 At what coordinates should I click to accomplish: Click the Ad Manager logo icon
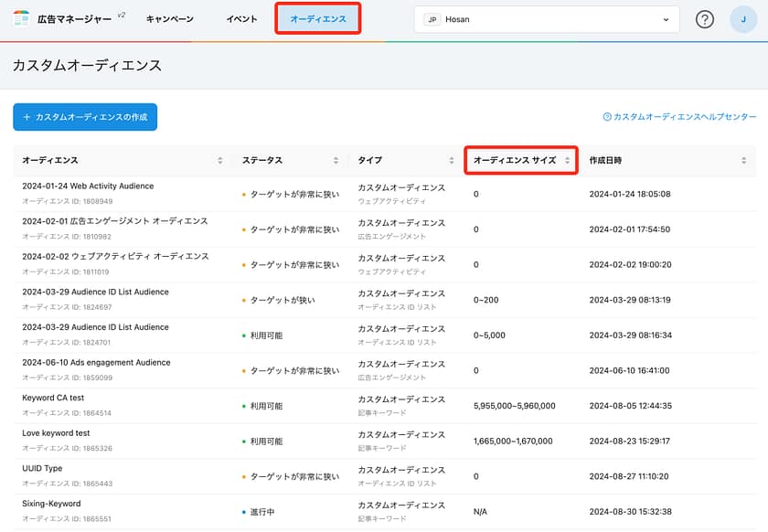(x=21, y=19)
